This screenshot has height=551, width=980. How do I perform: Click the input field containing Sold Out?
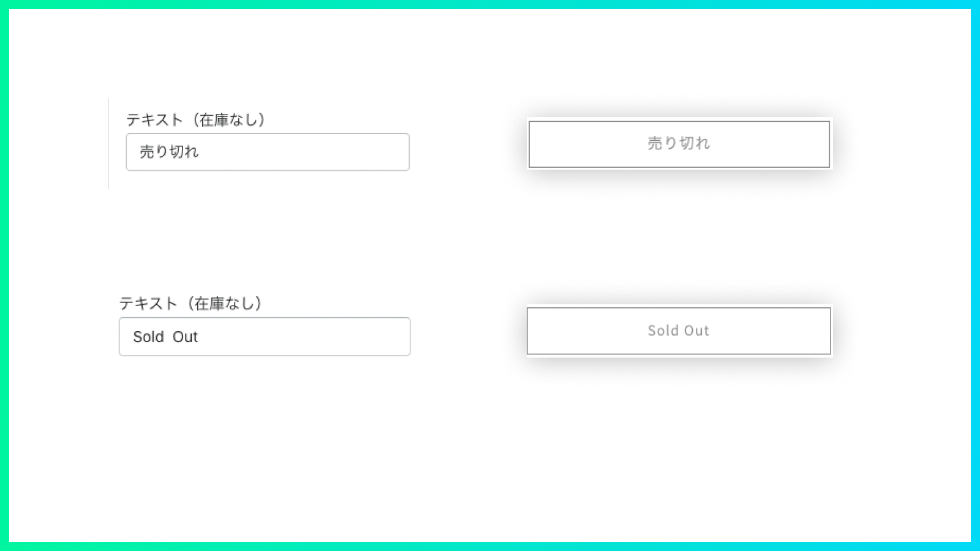[265, 337]
